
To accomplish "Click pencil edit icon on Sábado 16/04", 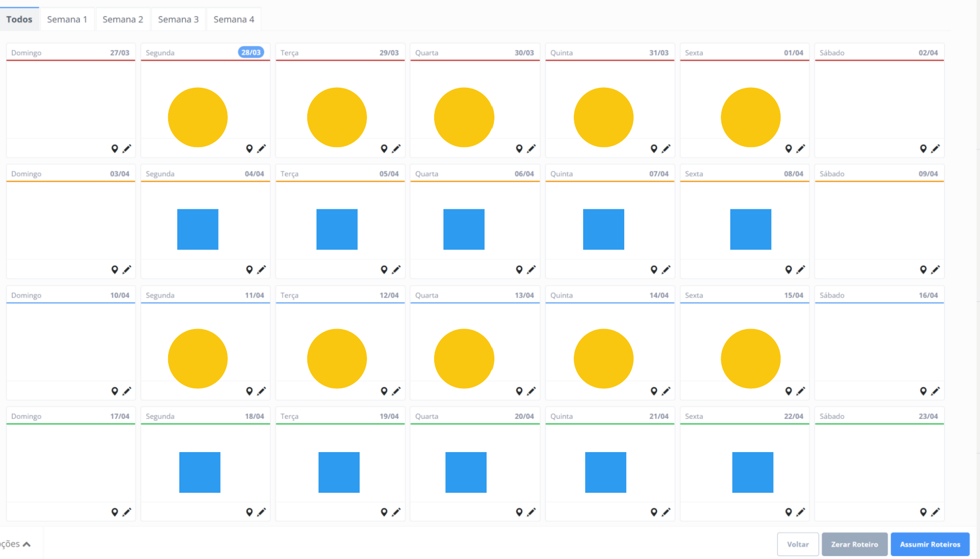I will click(x=935, y=391).
